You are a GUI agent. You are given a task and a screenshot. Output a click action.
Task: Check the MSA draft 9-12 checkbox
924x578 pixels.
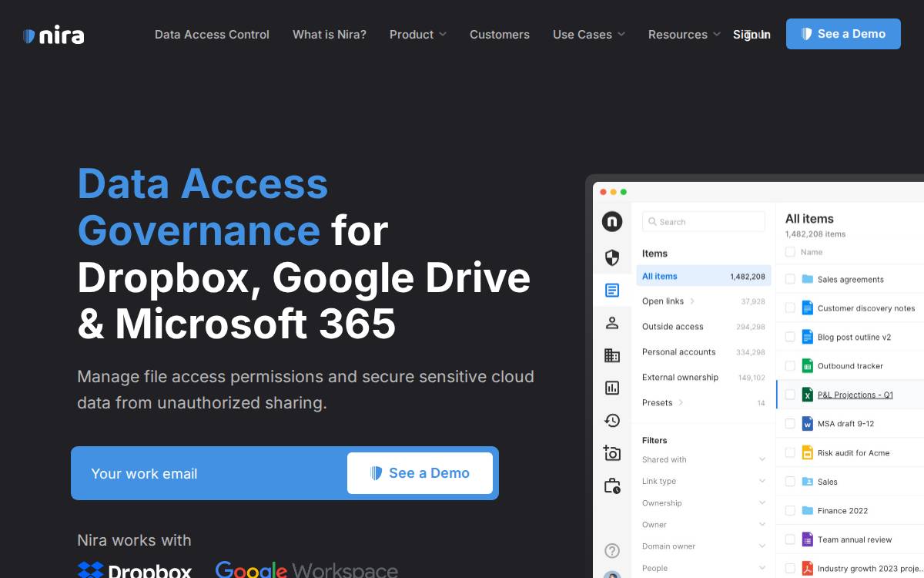(x=790, y=423)
